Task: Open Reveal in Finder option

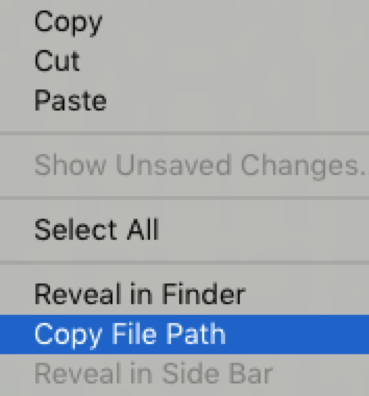Action: tap(184, 295)
